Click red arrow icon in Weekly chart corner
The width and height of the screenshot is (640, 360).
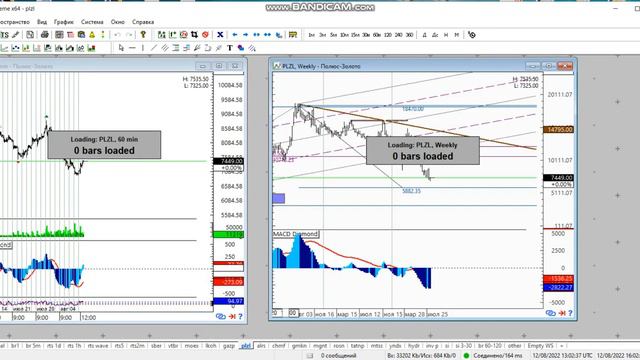pyautogui.click(x=562, y=313)
